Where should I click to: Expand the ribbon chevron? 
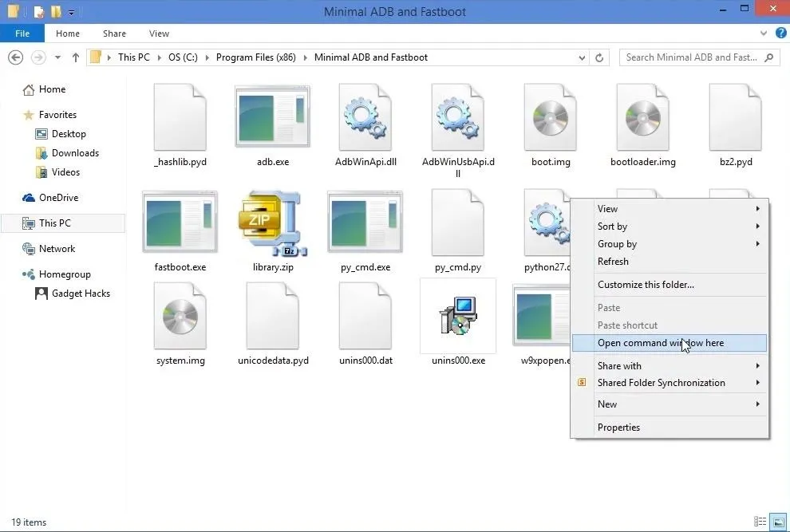click(764, 33)
